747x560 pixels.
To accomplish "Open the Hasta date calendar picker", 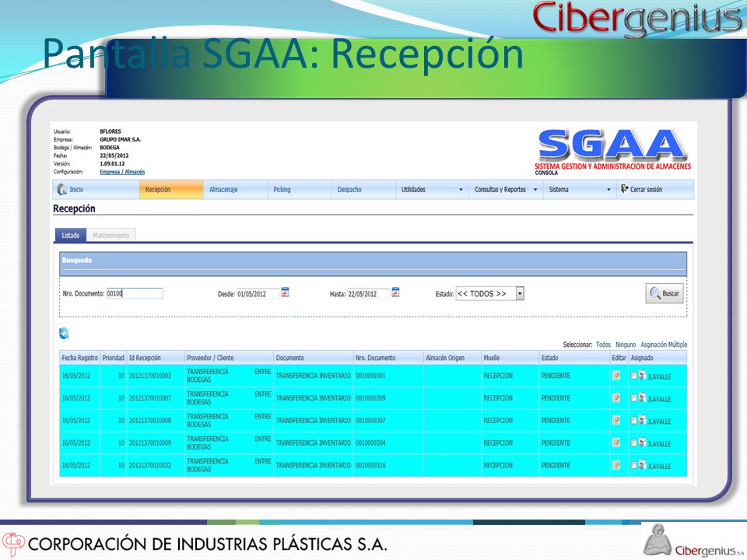I will coord(395,292).
